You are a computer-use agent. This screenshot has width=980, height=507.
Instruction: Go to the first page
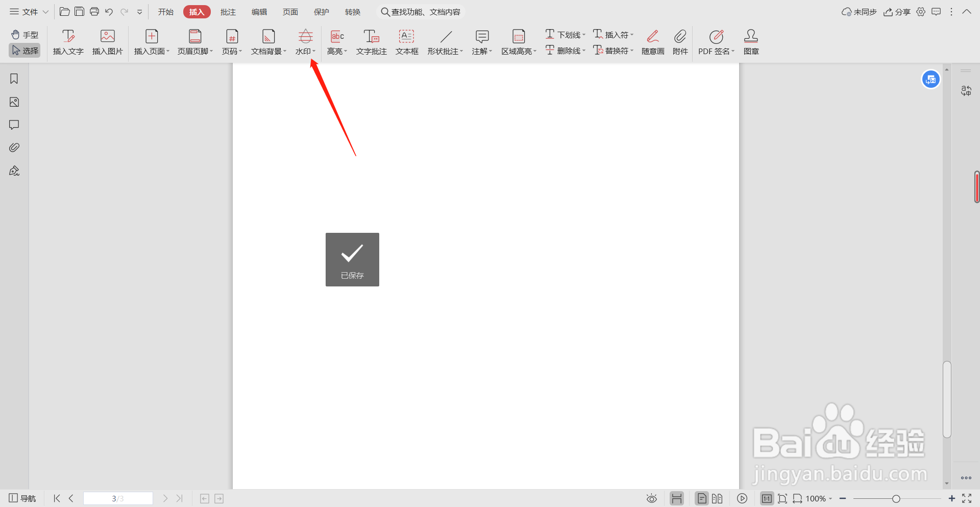(57, 498)
